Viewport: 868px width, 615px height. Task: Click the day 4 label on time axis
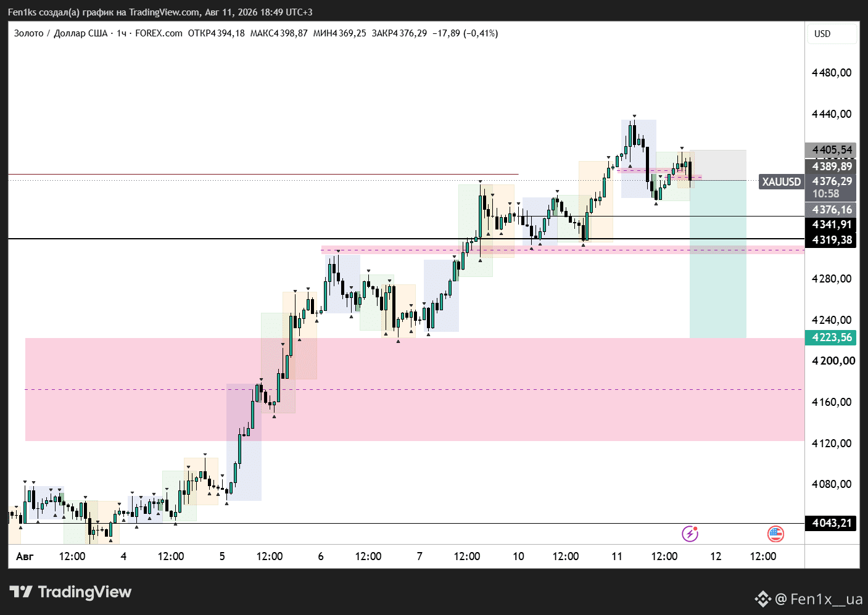[123, 556]
